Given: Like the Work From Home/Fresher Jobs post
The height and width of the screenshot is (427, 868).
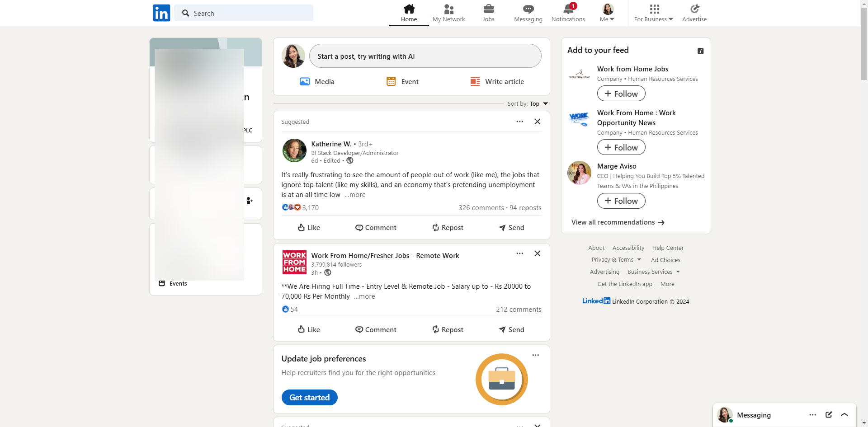Looking at the screenshot, I should click(x=309, y=330).
